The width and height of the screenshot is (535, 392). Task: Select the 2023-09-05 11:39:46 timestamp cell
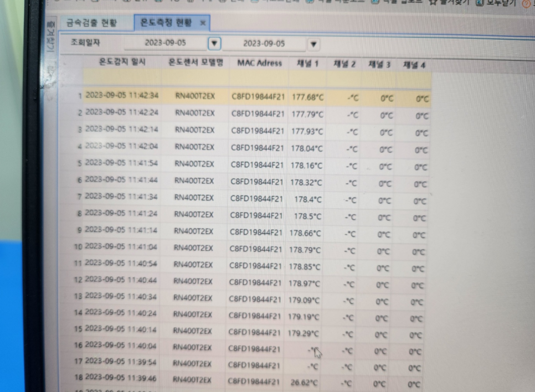coord(120,378)
